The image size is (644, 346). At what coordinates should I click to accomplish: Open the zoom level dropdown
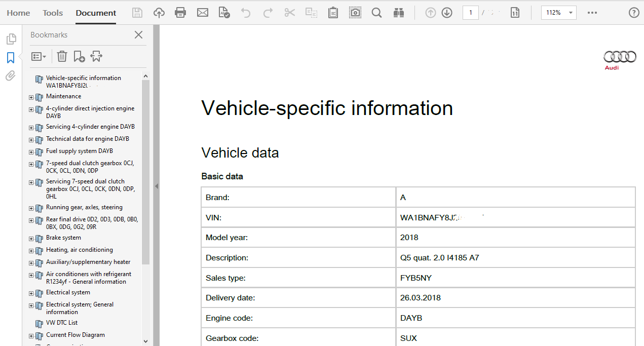[x=570, y=13]
